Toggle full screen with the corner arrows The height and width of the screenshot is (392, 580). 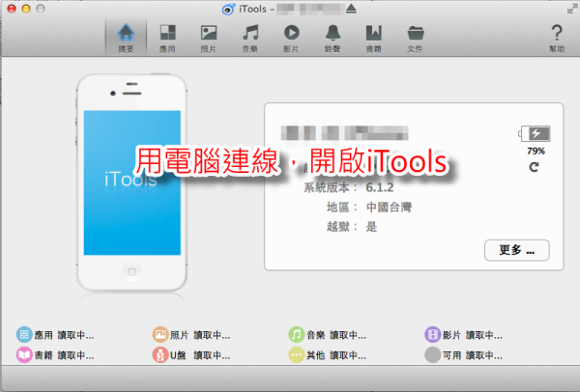572,9
